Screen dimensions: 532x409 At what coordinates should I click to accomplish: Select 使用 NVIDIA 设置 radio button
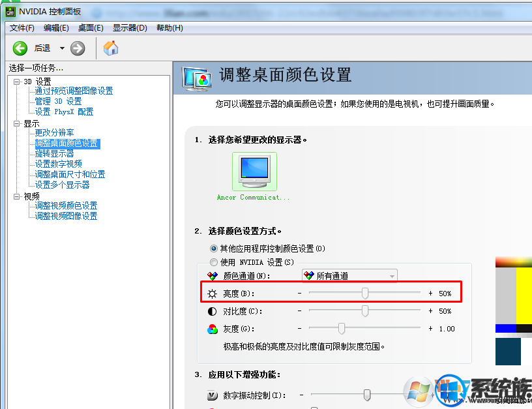(213, 262)
